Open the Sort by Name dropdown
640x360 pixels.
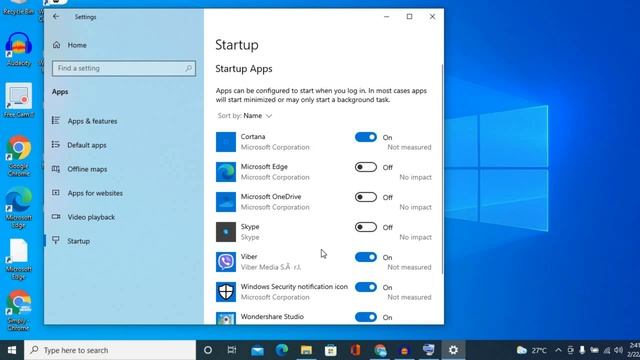click(x=245, y=116)
